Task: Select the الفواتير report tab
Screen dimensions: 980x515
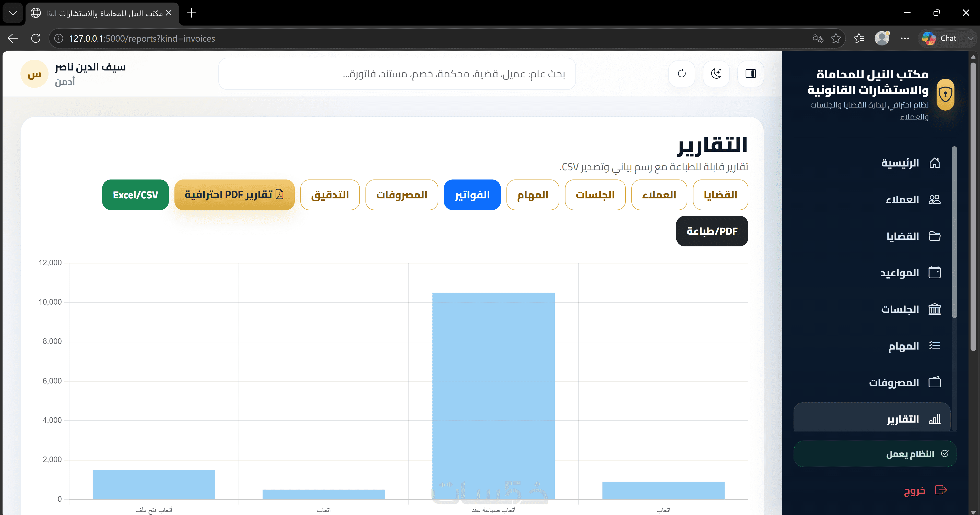Action: 473,195
